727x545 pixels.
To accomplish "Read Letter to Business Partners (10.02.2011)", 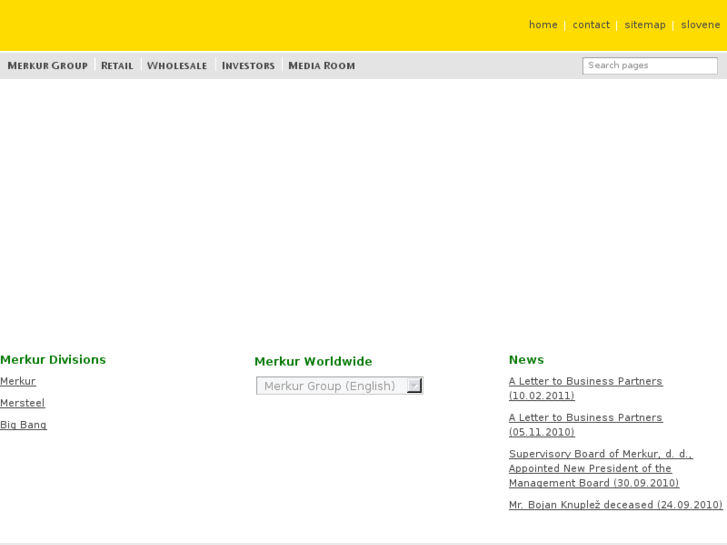I will (586, 388).
